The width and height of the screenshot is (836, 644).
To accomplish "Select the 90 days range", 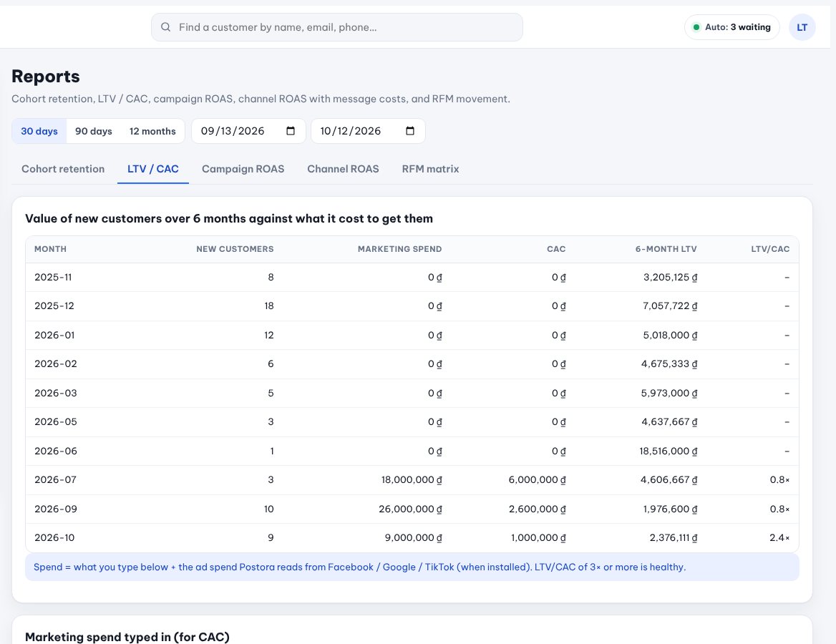I will (x=94, y=131).
